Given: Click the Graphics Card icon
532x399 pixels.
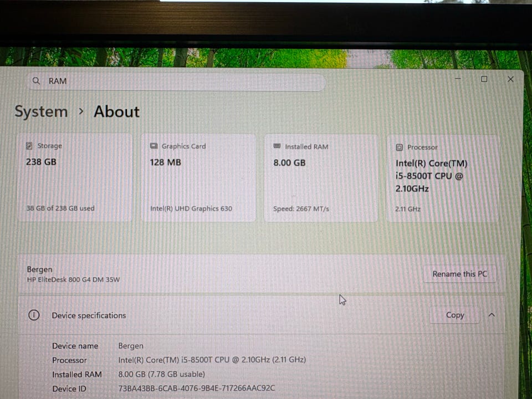Looking at the screenshot, I should tap(154, 146).
